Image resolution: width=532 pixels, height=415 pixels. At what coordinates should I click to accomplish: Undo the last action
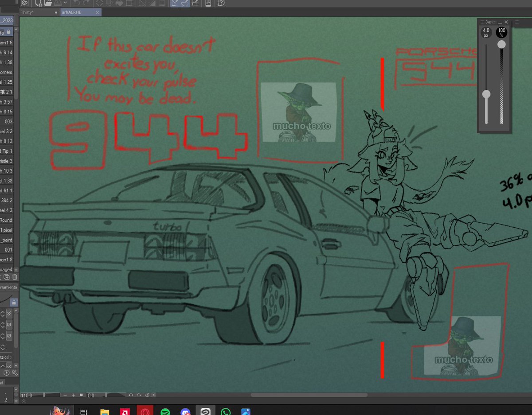(76, 3)
